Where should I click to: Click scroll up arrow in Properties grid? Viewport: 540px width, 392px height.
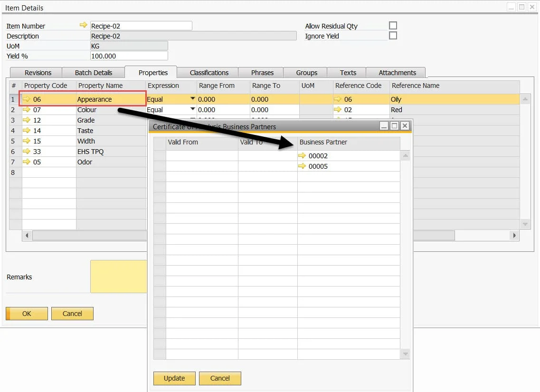click(525, 99)
